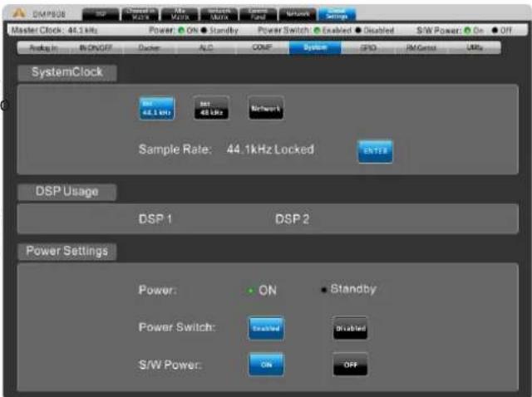Click the DSP 2 label
This screenshot has width=532, height=397.
(292, 219)
